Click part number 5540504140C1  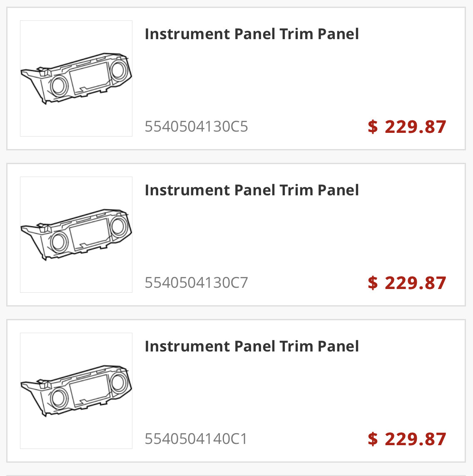[x=196, y=439]
